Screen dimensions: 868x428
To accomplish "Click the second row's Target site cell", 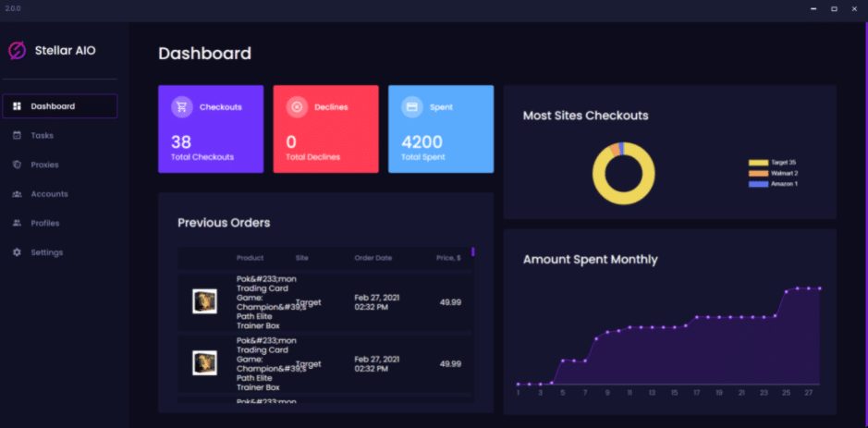I will point(309,364).
